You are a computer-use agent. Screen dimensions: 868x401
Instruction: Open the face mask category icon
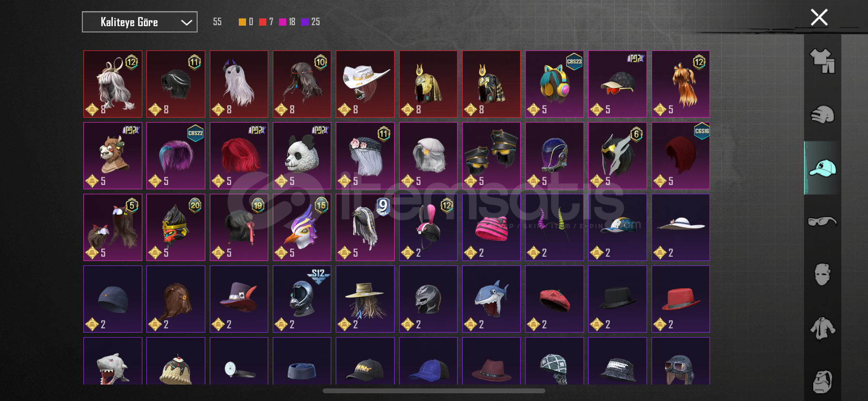click(x=822, y=275)
